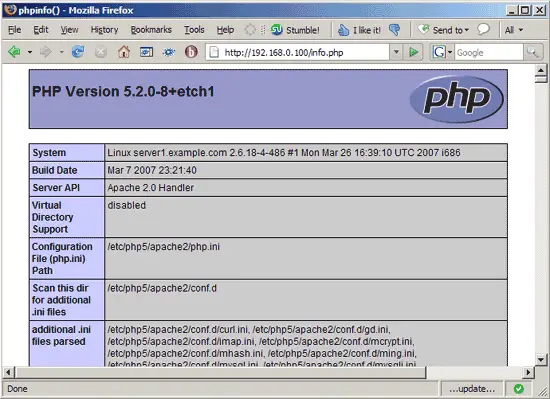The width and height of the screenshot is (550, 399).
Task: Open the Bookmarks menu
Action: 151,30
